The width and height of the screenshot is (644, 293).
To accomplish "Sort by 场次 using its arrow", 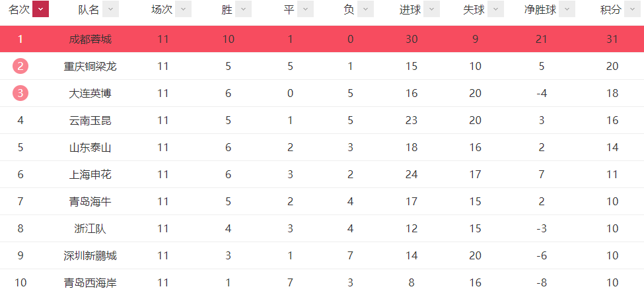I will pyautogui.click(x=183, y=9).
